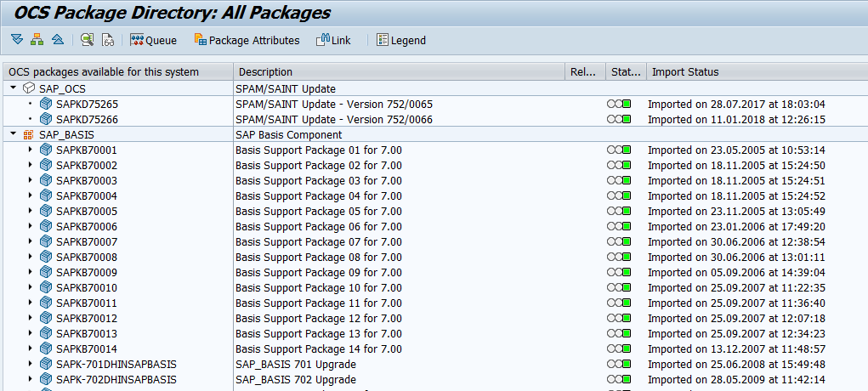This screenshot has height=391, width=868.
Task: Click 'SPAM/SAINT Update - Version 752/0066' description
Action: [x=334, y=120]
